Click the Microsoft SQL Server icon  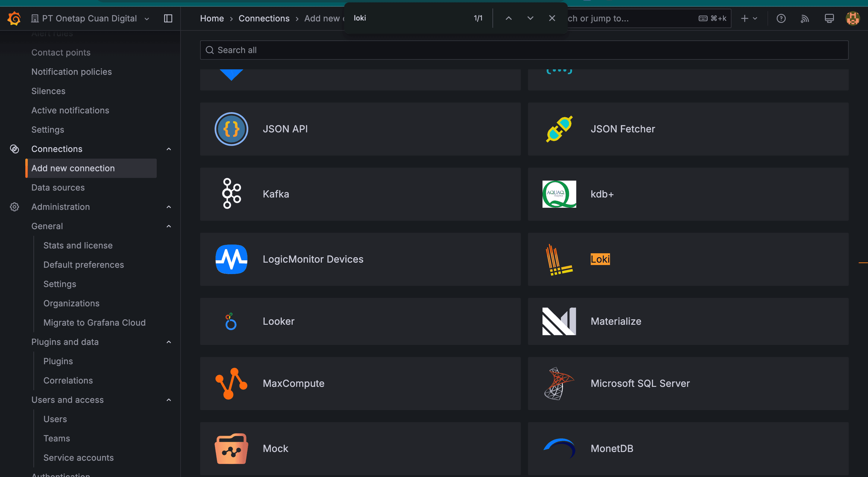pyautogui.click(x=559, y=384)
